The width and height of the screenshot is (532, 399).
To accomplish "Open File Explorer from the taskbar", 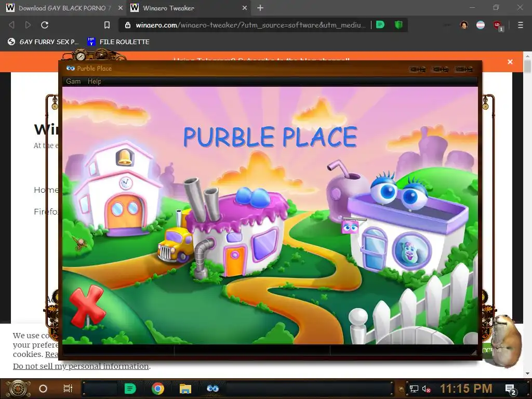I will [185, 389].
